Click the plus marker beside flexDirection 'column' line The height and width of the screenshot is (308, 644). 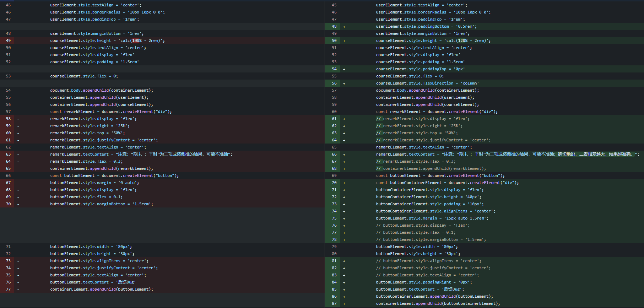[344, 83]
